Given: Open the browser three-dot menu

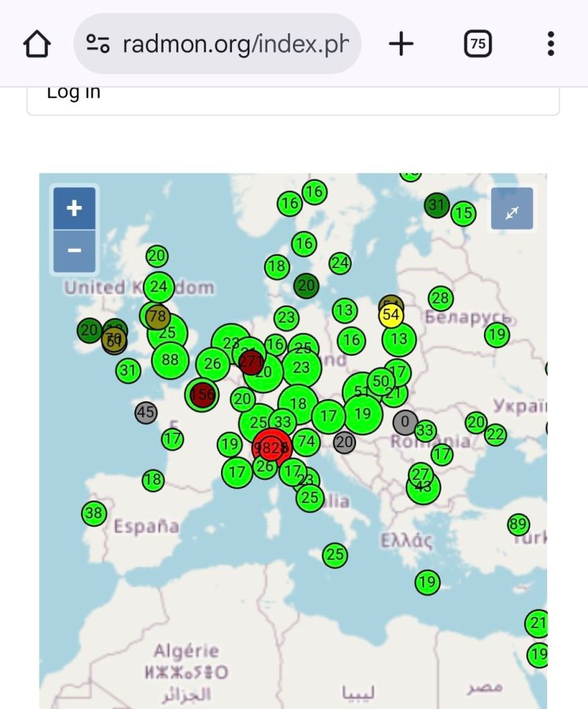Looking at the screenshot, I should (x=551, y=44).
